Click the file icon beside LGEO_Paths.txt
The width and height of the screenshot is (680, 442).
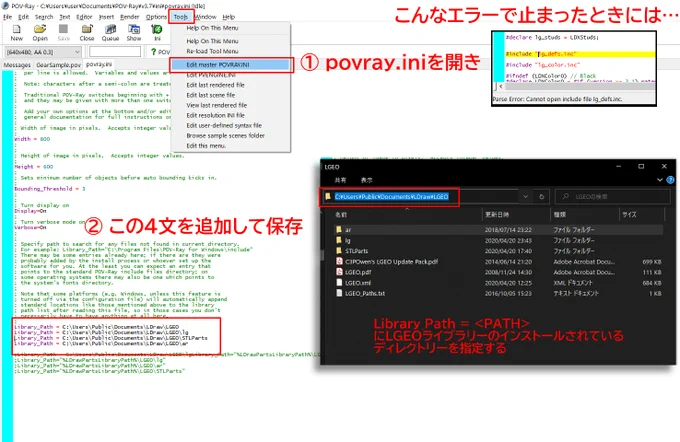(339, 293)
